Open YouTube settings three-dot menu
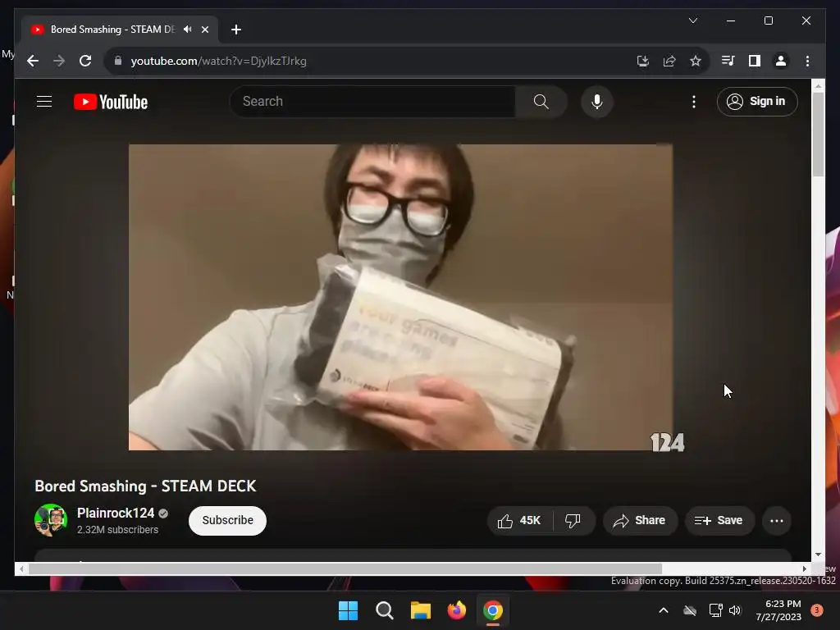This screenshot has height=630, width=840. coord(694,101)
